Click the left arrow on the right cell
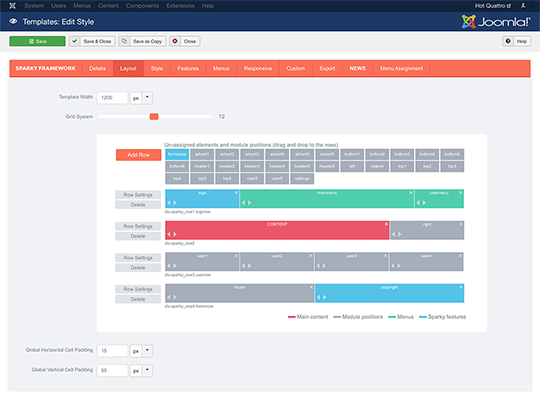 (394, 234)
